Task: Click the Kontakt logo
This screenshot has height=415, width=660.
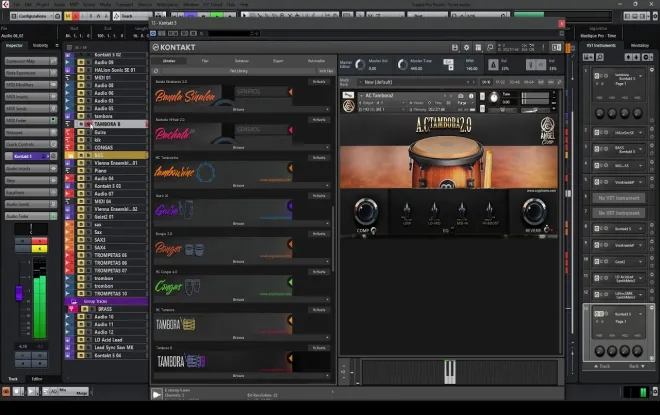Action: point(174,48)
